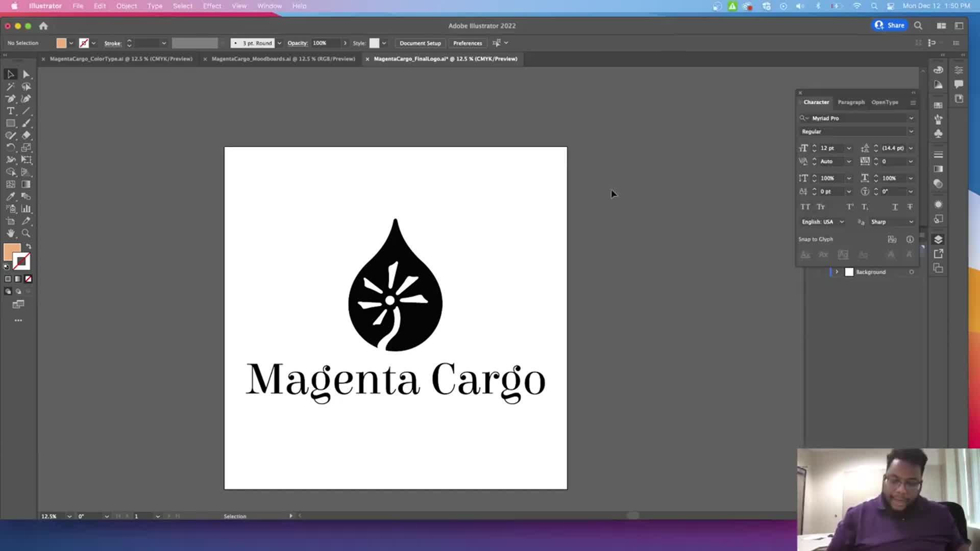Switch to the Paragraph tab
Viewport: 980px width, 551px height.
tap(851, 102)
